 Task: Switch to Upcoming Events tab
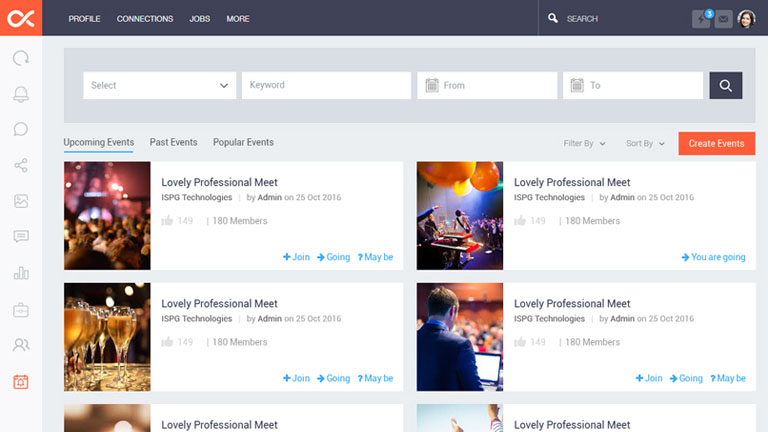[x=98, y=143]
